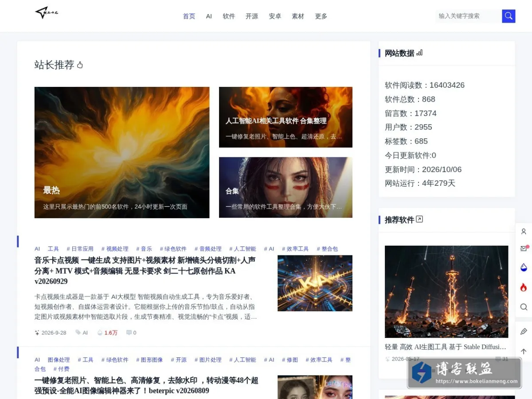Open the 素材 navigation menu item
The width and height of the screenshot is (532, 399).
298,16
